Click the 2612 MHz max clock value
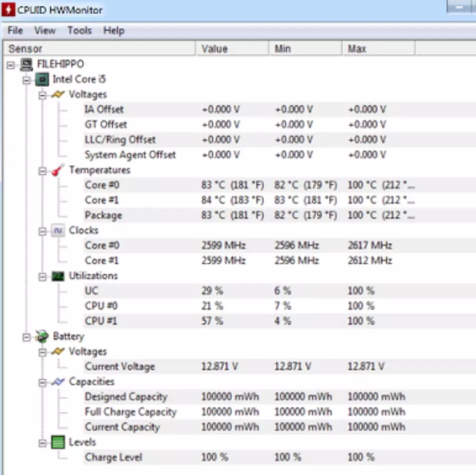The height and width of the screenshot is (475, 476). point(370,261)
